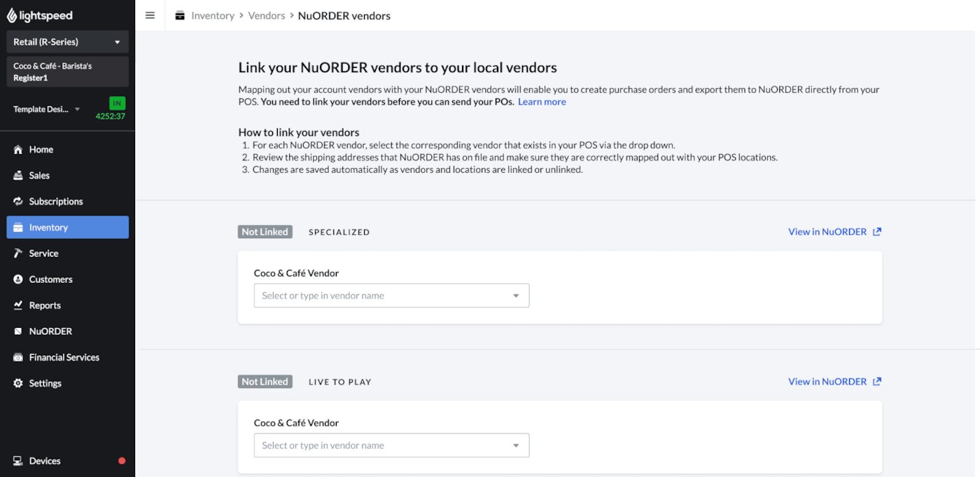
Task: Click the Coco & Café register selector
Action: point(67,71)
